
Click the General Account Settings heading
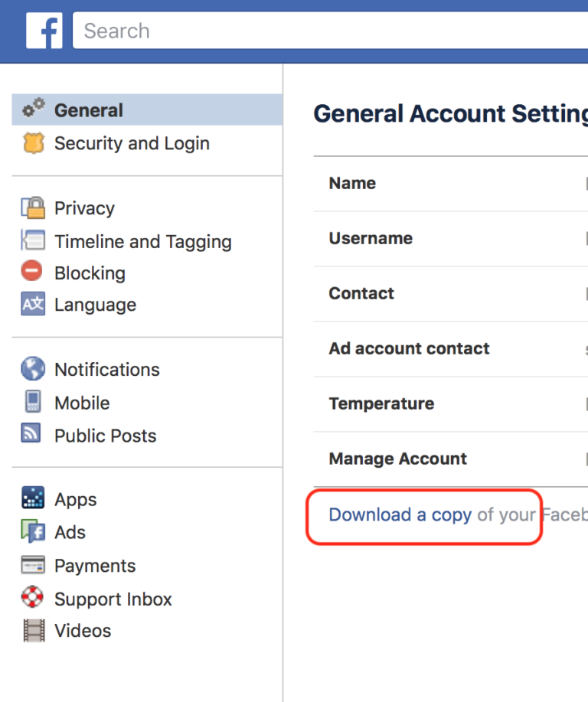click(450, 113)
